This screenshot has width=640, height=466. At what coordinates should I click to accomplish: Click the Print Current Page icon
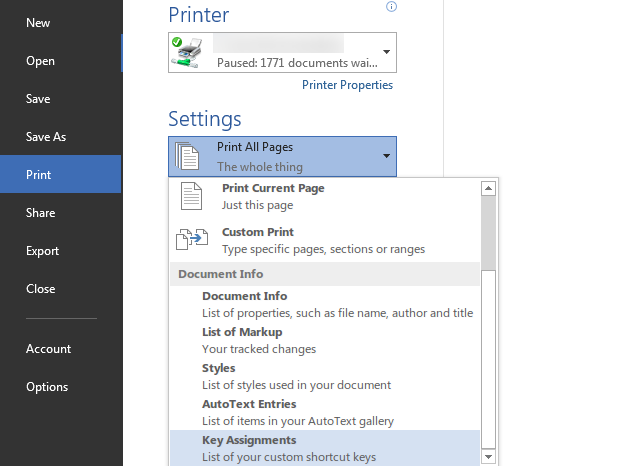tap(191, 196)
